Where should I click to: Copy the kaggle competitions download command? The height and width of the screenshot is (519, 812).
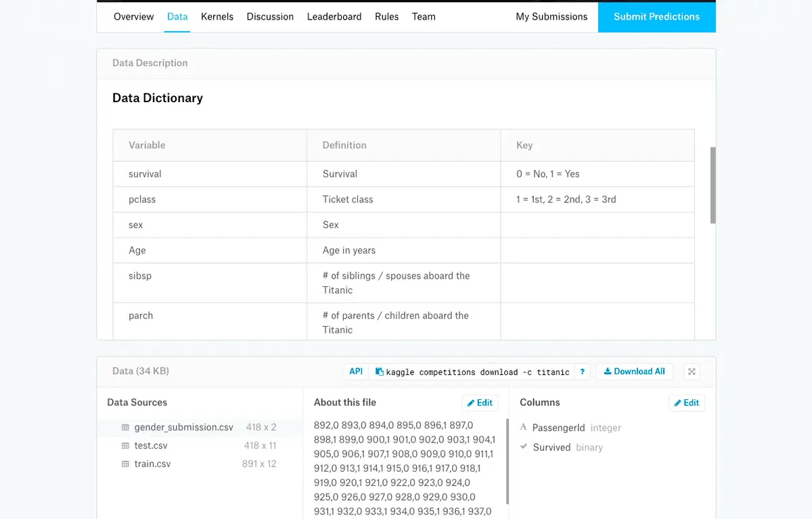tap(380, 371)
